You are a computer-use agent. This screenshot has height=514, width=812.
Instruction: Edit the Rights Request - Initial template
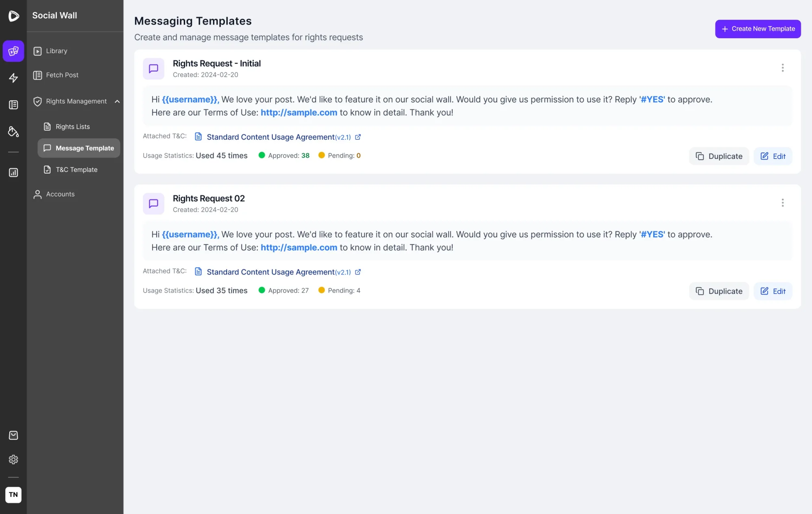[773, 156]
